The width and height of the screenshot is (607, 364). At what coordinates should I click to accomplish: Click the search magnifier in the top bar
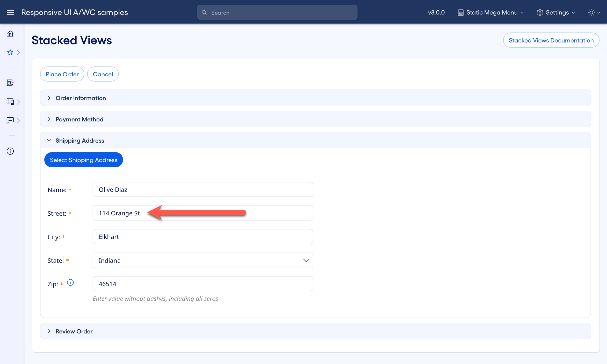click(x=204, y=12)
